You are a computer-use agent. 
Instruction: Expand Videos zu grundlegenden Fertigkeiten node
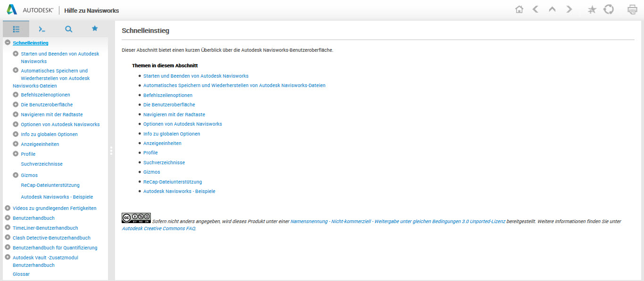coord(8,208)
